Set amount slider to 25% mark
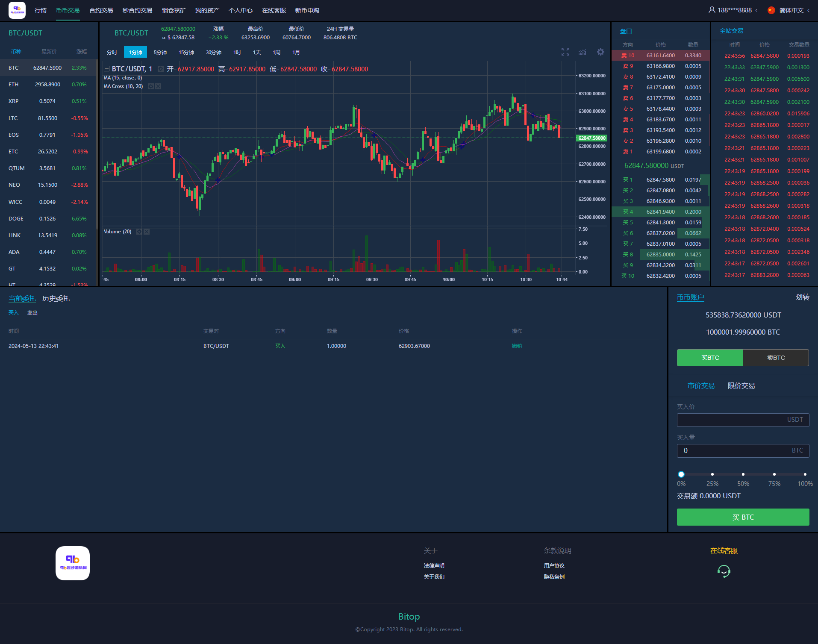 (x=712, y=474)
